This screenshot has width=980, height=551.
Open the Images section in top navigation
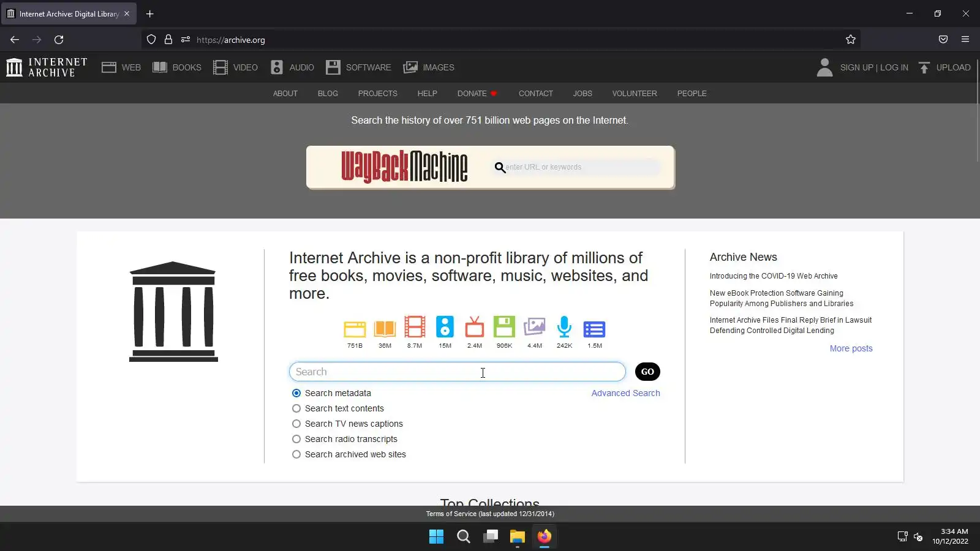(429, 67)
